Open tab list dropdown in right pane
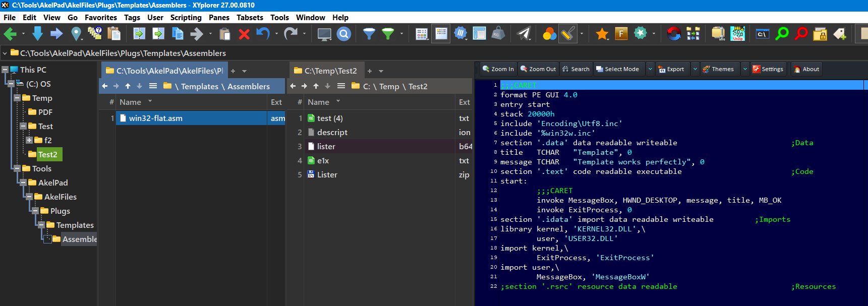This screenshot has width=868, height=306. [381, 71]
